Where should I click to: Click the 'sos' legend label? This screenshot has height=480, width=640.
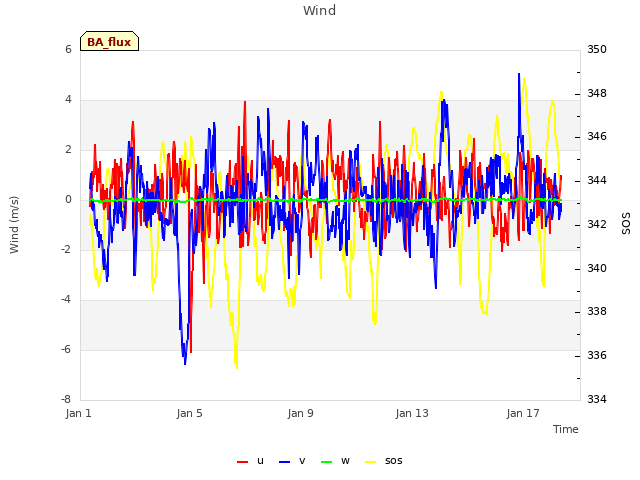[393, 461]
